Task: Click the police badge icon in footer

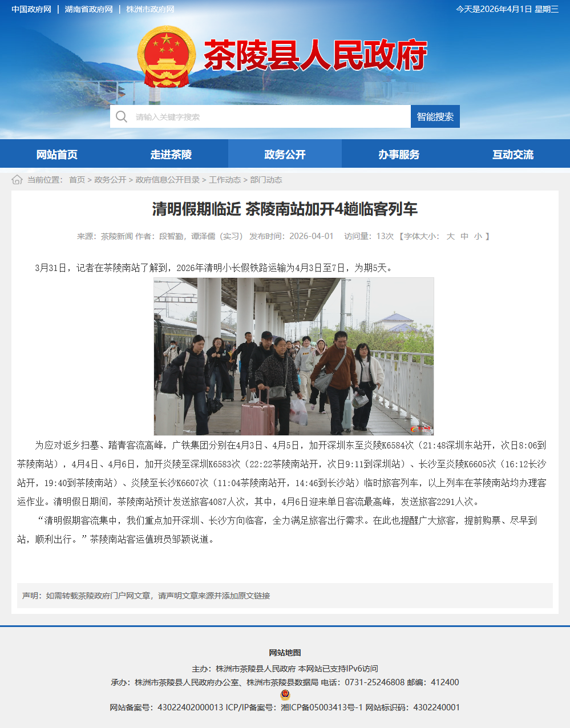Action: (285, 695)
